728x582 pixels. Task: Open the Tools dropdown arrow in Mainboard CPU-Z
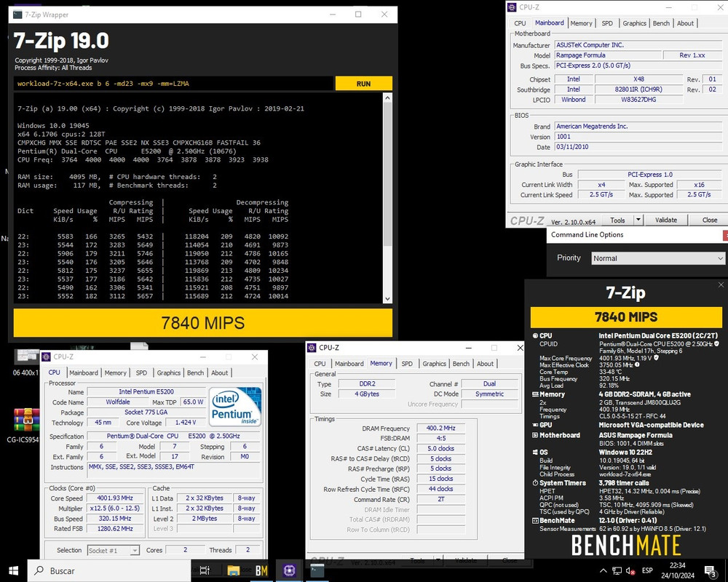638,220
